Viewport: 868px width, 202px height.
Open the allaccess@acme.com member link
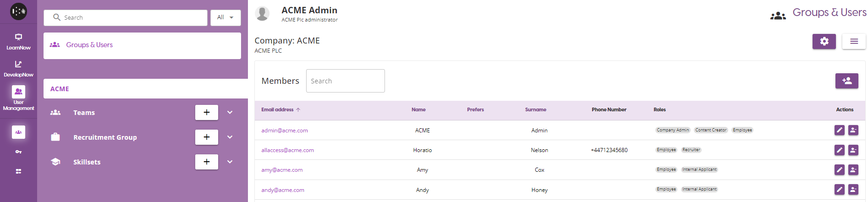click(287, 150)
